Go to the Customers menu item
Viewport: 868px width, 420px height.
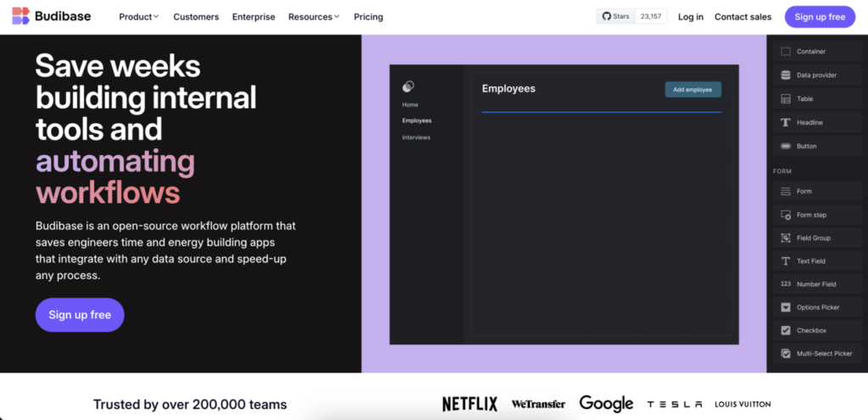196,17
